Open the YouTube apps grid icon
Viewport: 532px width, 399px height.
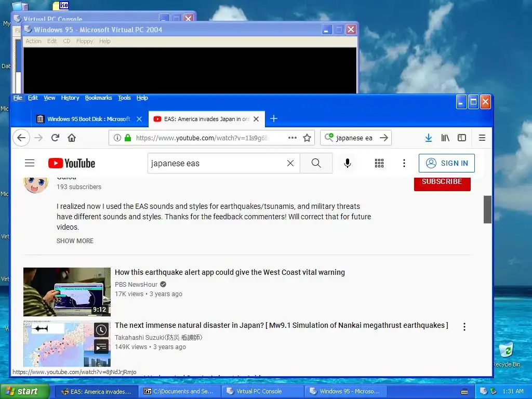pos(379,163)
